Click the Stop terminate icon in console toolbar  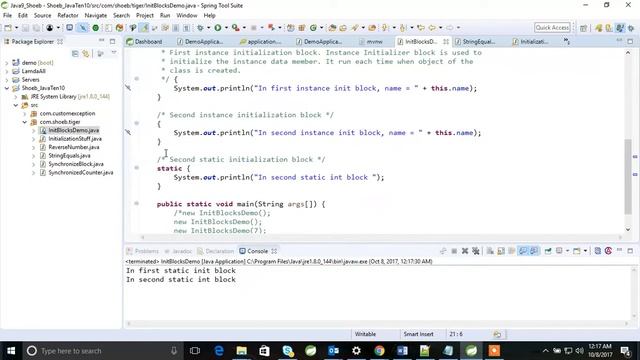coord(454,251)
